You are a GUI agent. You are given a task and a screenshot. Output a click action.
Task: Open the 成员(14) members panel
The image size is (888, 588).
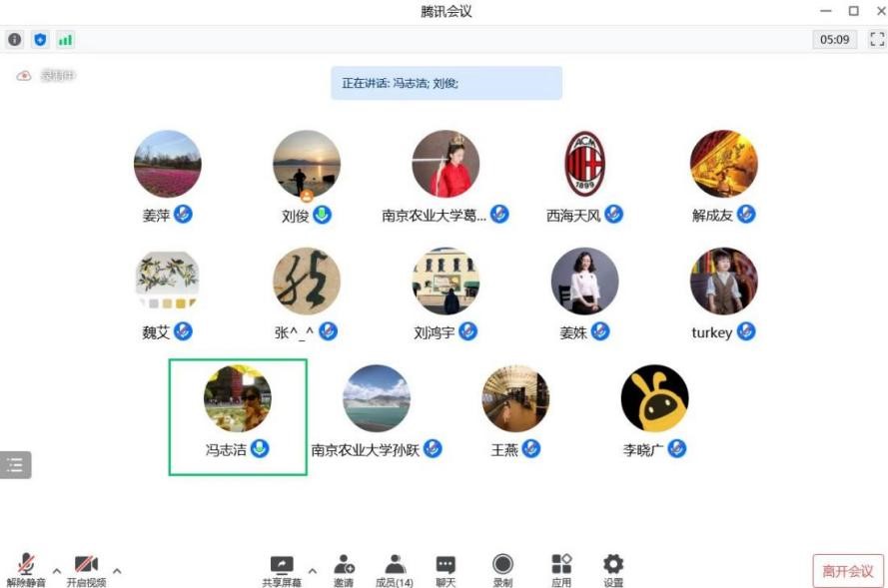(395, 570)
